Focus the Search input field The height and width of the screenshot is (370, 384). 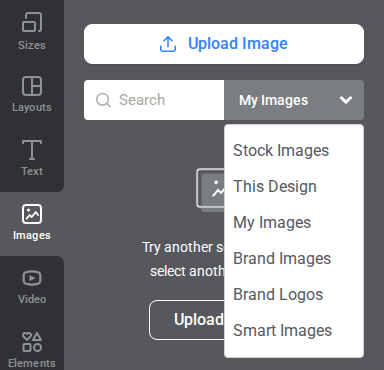click(x=154, y=100)
